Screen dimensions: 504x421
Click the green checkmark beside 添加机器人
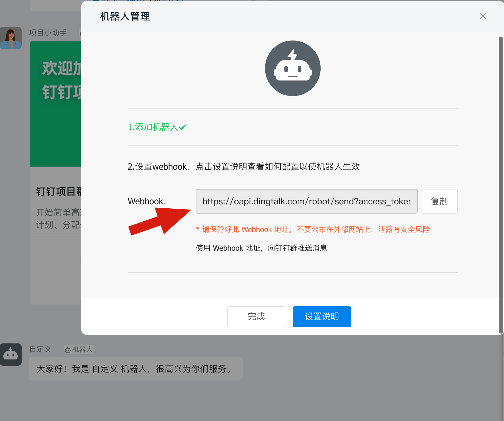(x=183, y=127)
